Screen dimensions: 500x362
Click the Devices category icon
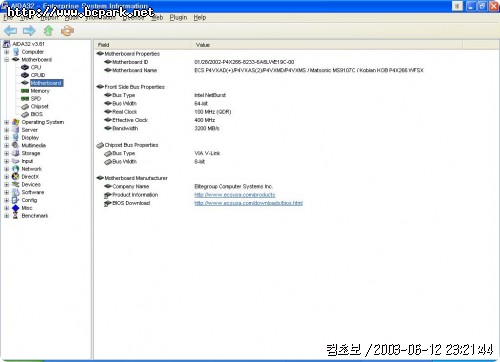click(x=16, y=184)
